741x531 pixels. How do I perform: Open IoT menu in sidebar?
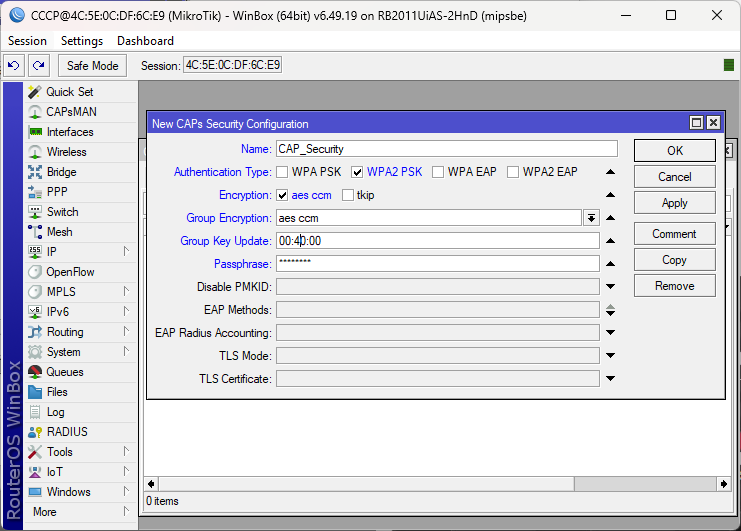pos(80,472)
